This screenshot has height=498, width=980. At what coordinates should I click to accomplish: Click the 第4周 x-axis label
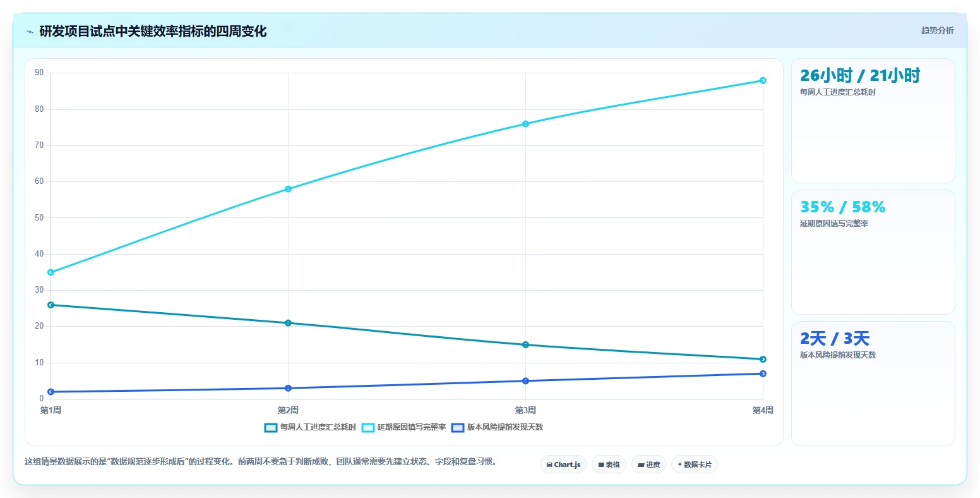click(x=763, y=411)
